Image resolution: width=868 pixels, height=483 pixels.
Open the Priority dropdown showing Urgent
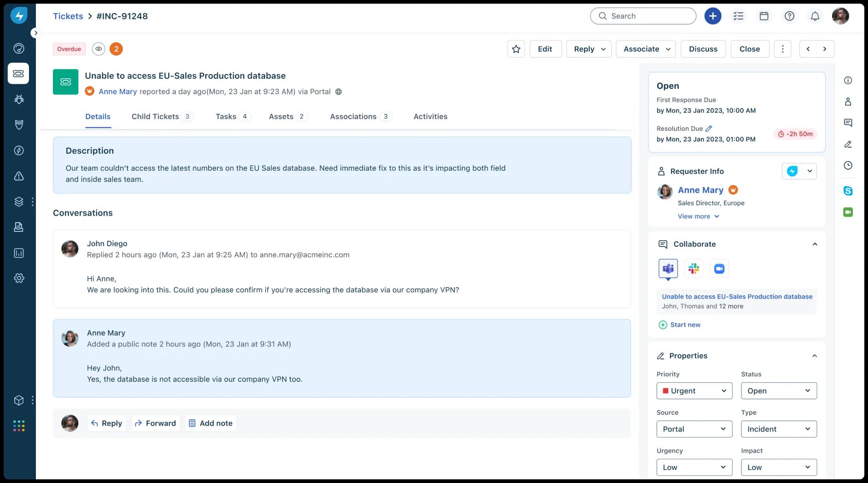pos(694,391)
